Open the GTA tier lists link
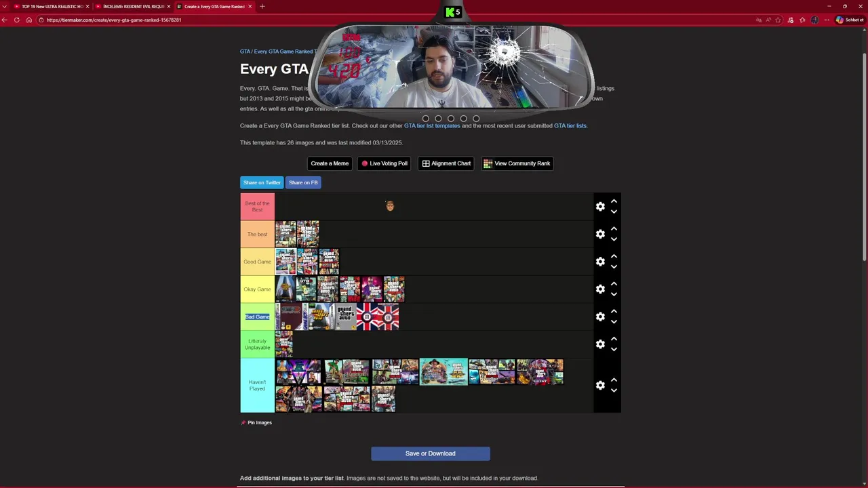This screenshot has width=868, height=488. pyautogui.click(x=570, y=125)
